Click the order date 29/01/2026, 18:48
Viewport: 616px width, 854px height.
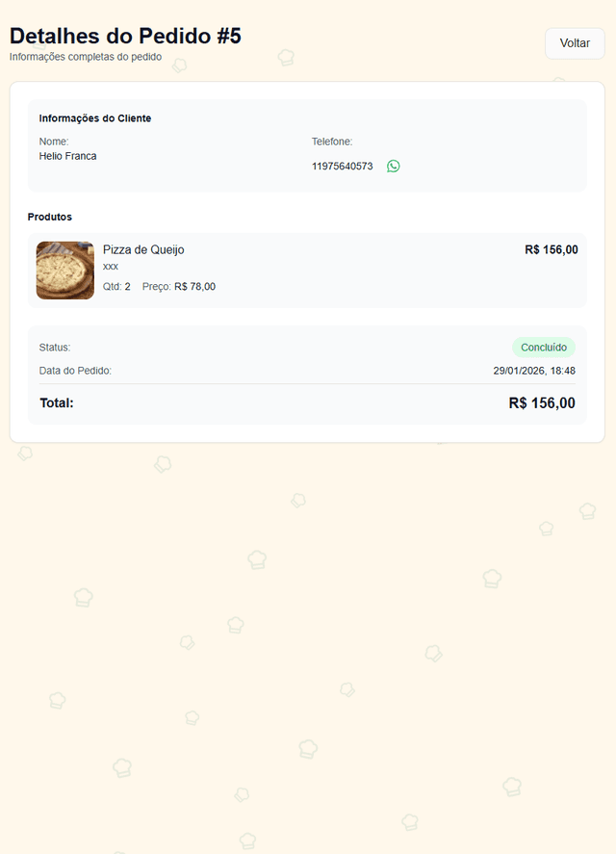534,371
